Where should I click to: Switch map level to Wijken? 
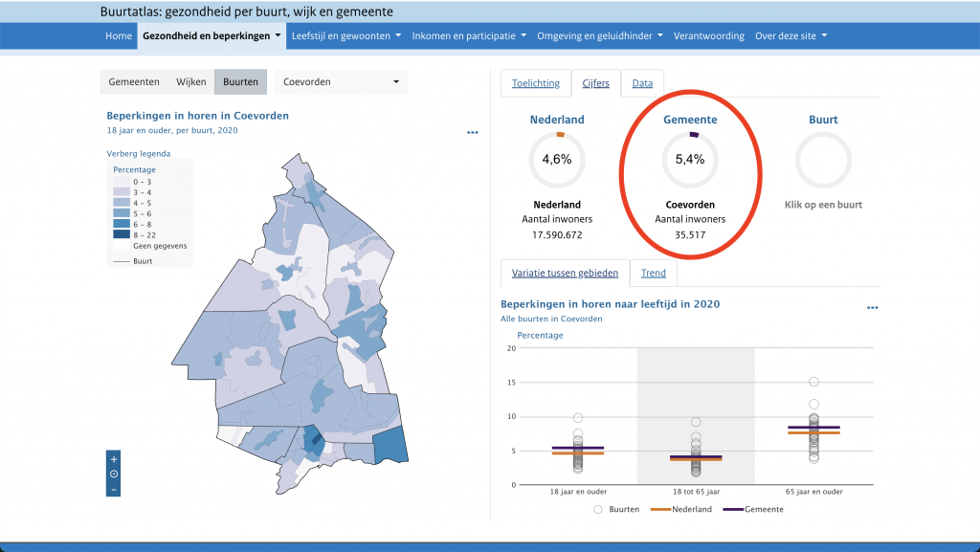(x=190, y=82)
